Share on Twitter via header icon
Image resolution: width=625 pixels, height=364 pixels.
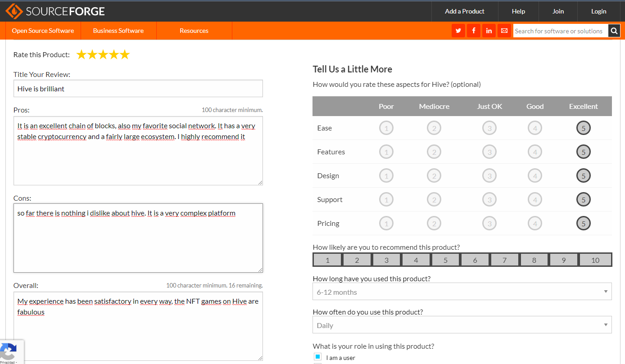point(458,31)
